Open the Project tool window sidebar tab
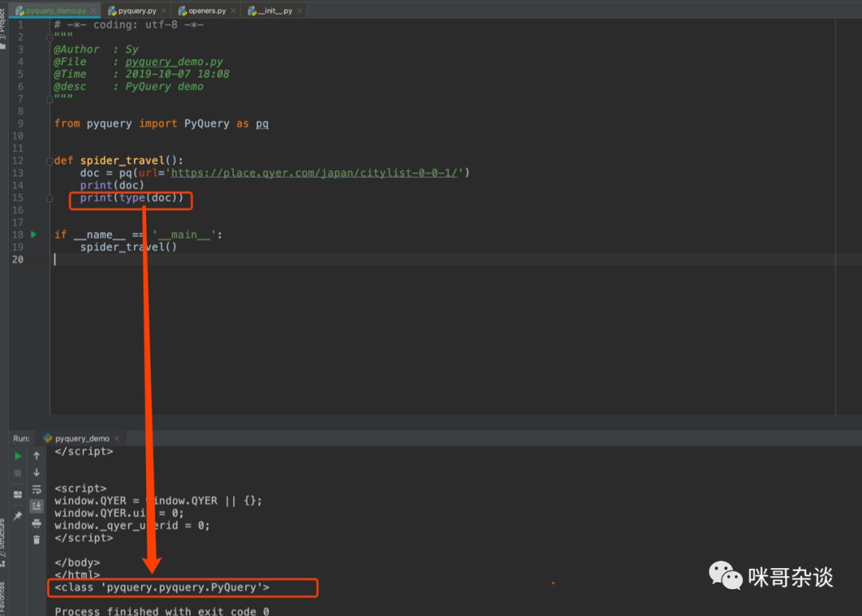The image size is (862, 616). [3, 29]
